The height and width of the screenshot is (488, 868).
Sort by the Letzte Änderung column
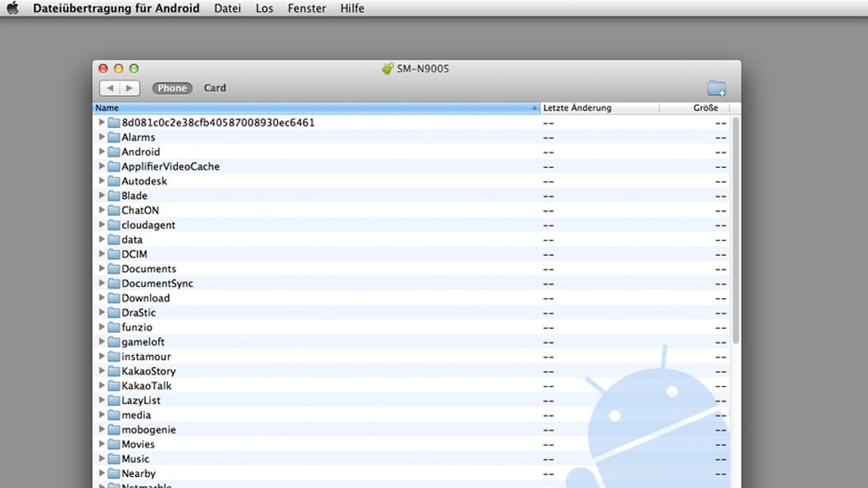click(x=599, y=108)
